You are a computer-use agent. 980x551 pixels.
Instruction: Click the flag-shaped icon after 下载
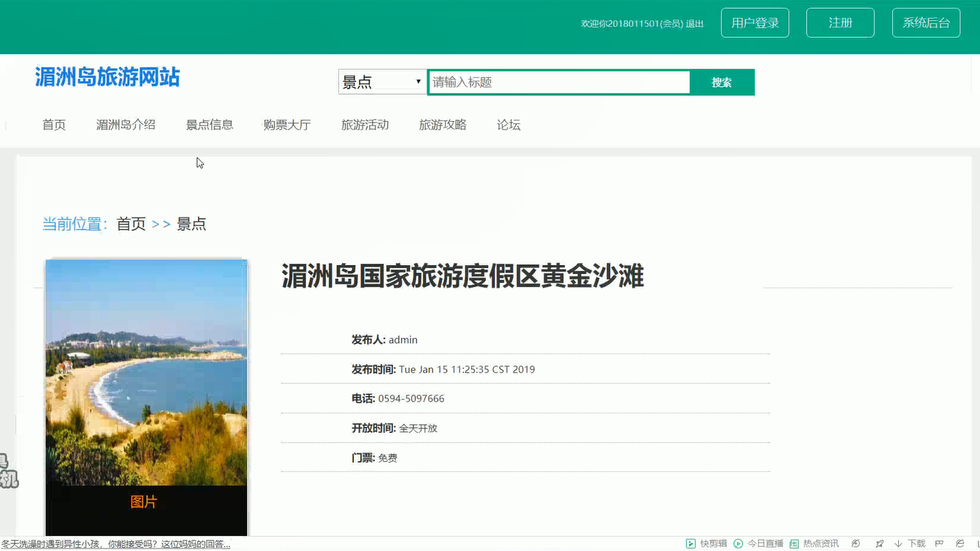(939, 544)
